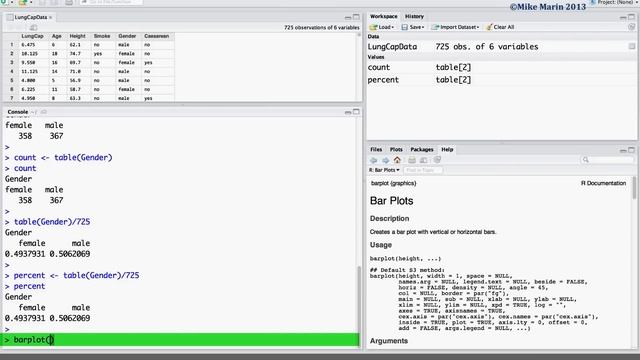Select the Workspace tab
This screenshot has height=360, width=640.
383,16
